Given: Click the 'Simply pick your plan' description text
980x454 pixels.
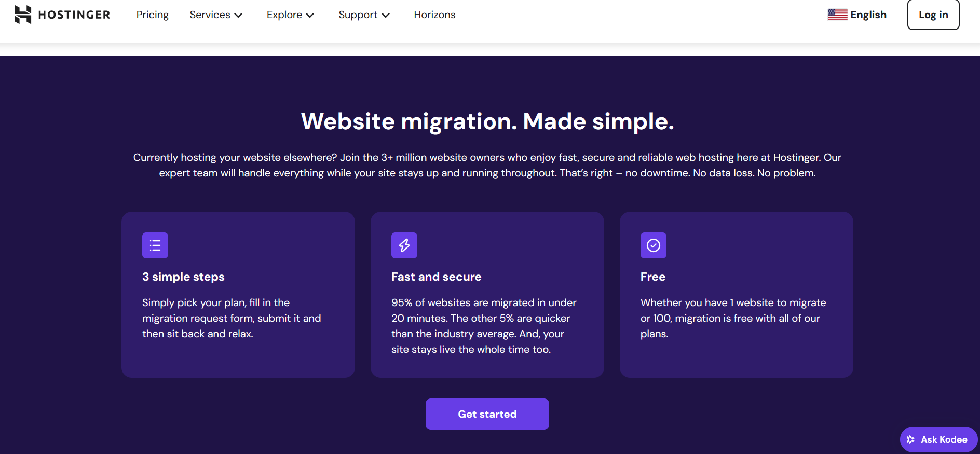Looking at the screenshot, I should (x=232, y=318).
